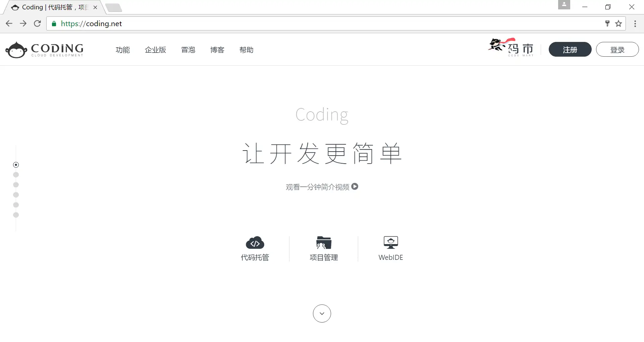Reload the page
Viewport: 644px width, 342px height.
(x=37, y=23)
